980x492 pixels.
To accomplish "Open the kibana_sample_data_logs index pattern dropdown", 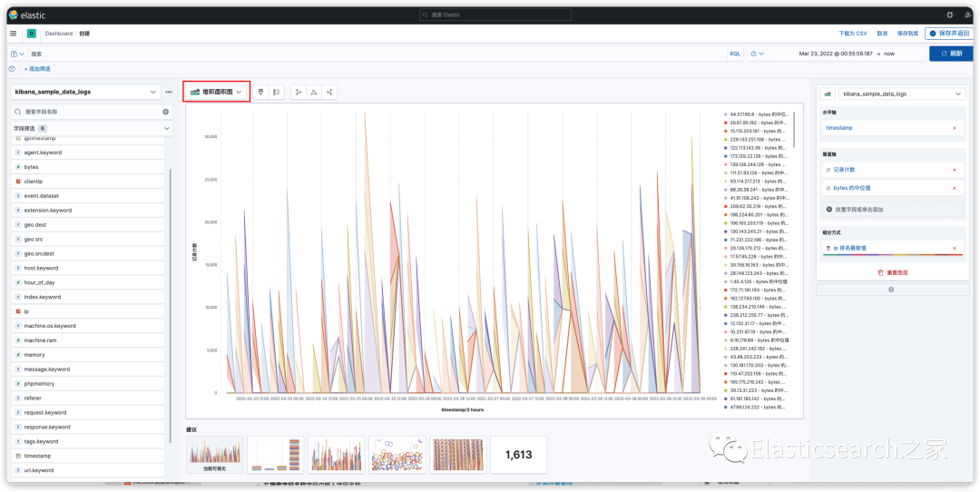I will tap(85, 92).
